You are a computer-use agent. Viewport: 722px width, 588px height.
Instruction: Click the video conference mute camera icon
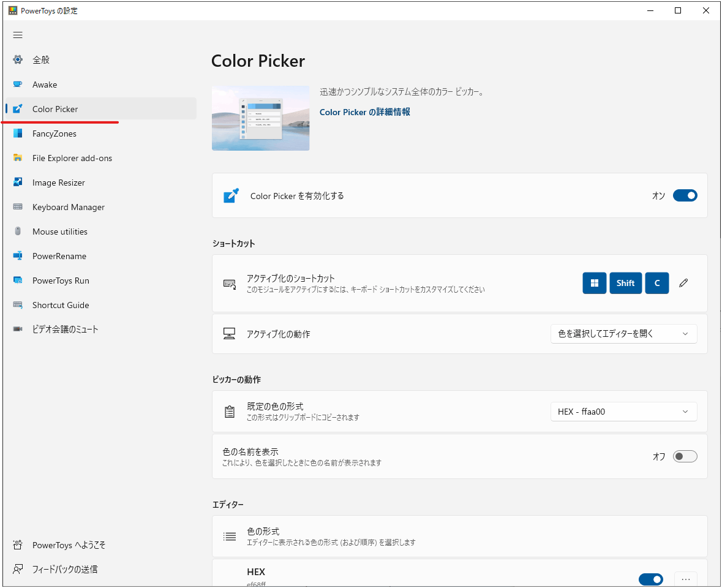18,329
